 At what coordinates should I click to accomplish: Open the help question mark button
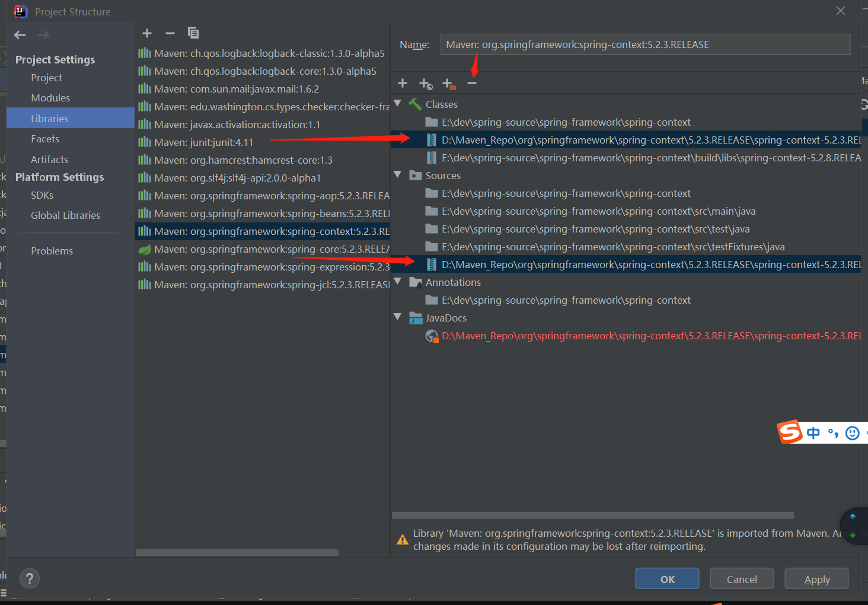pos(30,578)
